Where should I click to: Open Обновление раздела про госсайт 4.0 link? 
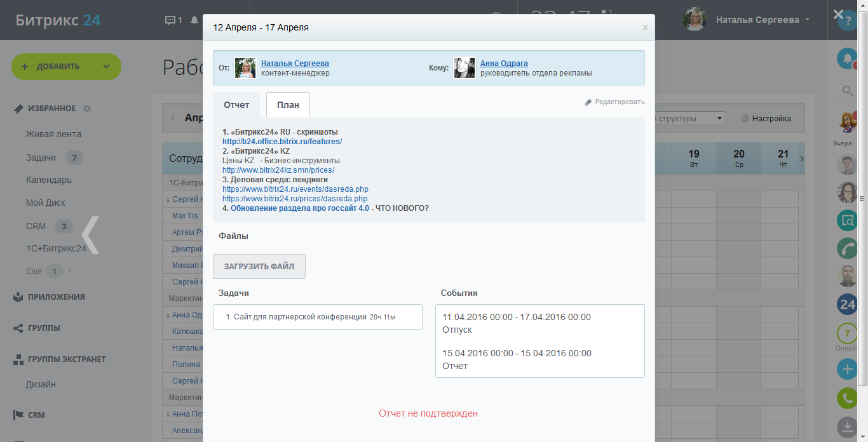pyautogui.click(x=300, y=208)
